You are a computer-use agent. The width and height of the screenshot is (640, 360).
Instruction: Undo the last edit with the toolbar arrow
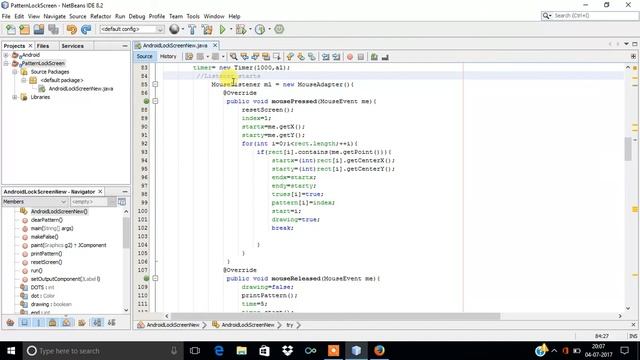coord(72,29)
